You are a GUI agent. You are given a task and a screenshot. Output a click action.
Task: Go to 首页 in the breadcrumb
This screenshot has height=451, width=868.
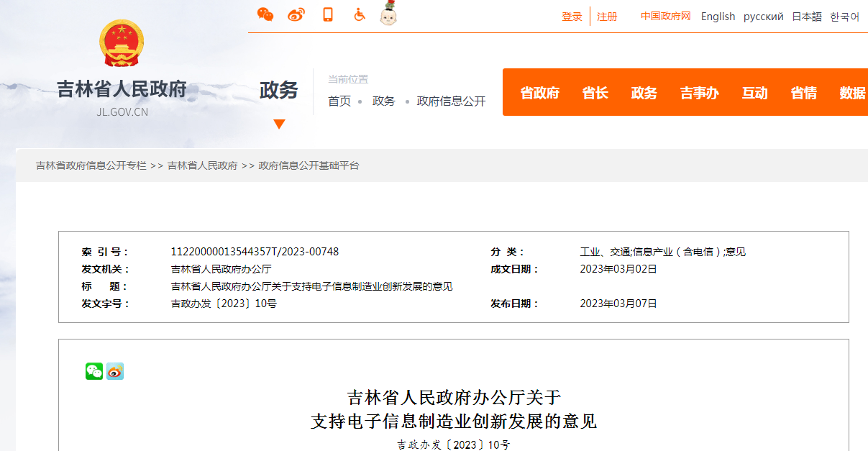tap(339, 101)
